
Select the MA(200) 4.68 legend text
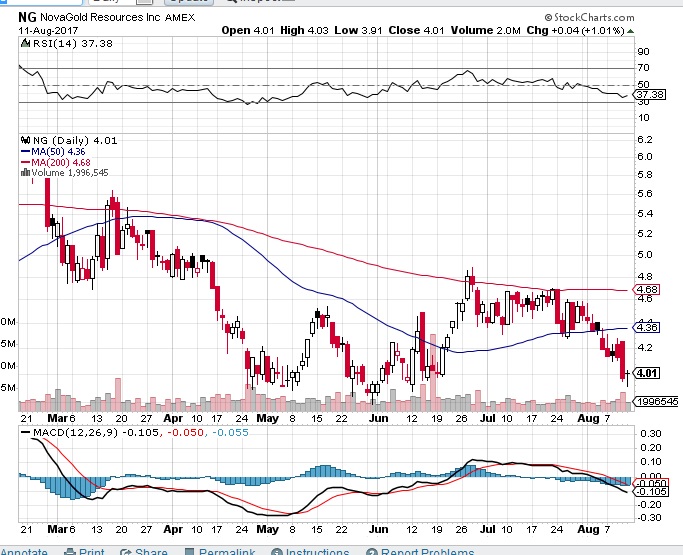pyautogui.click(x=61, y=162)
